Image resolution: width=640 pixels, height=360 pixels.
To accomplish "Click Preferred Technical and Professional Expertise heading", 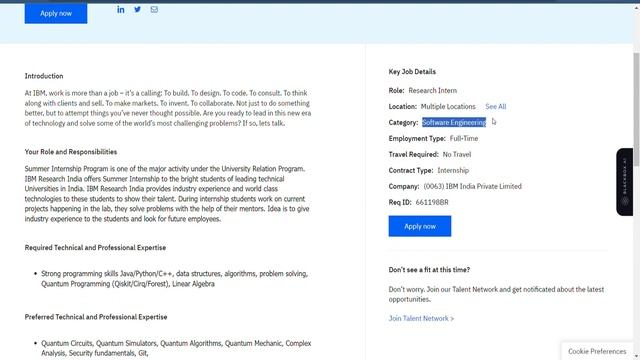I will click(x=96, y=317).
